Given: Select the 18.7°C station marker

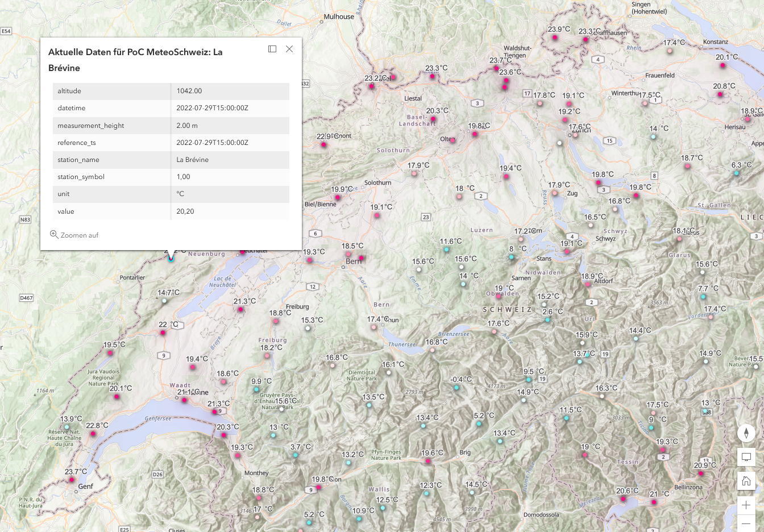Looking at the screenshot, I should pyautogui.click(x=687, y=167).
